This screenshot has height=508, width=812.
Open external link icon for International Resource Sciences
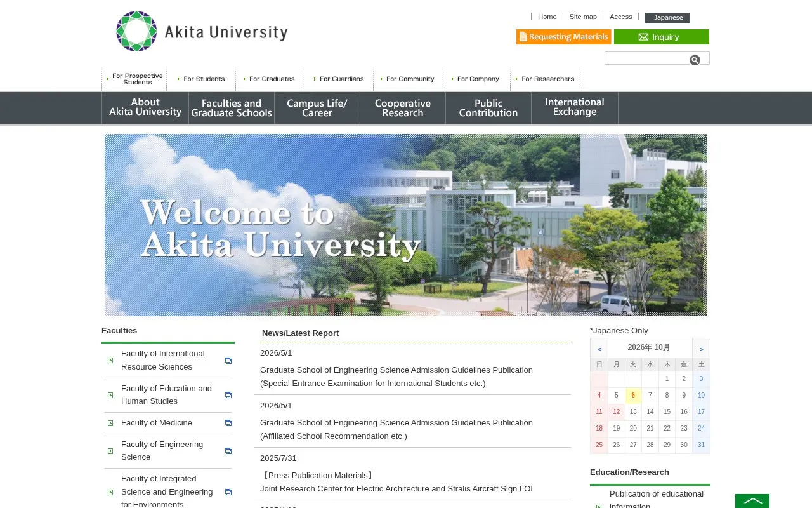pos(228,360)
